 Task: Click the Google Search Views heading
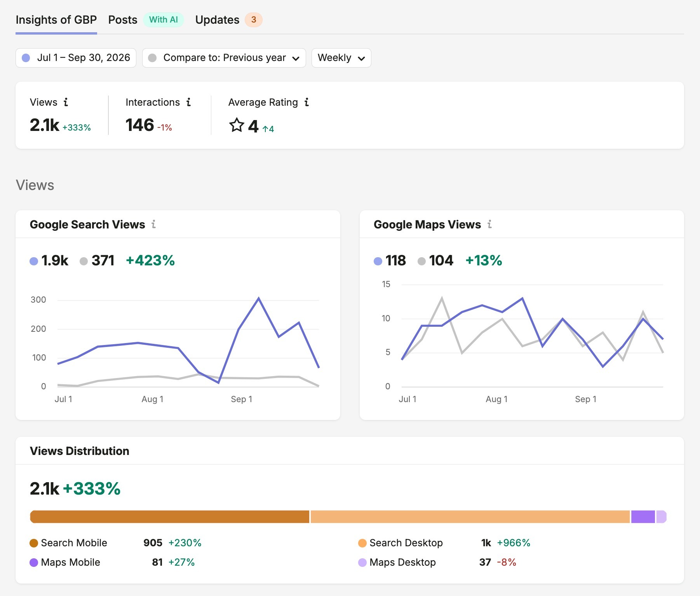point(87,225)
